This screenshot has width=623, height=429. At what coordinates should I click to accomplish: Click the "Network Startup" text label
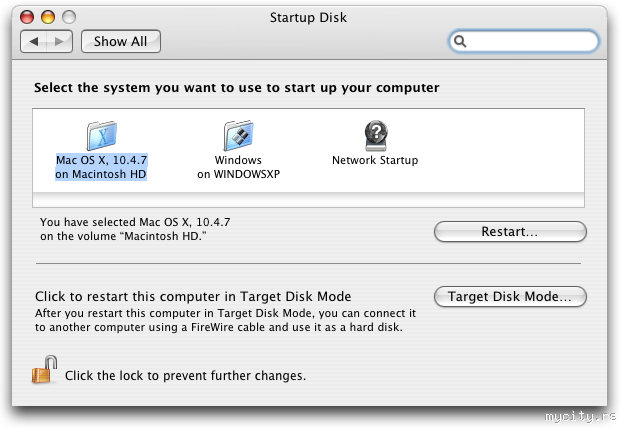pos(375,160)
